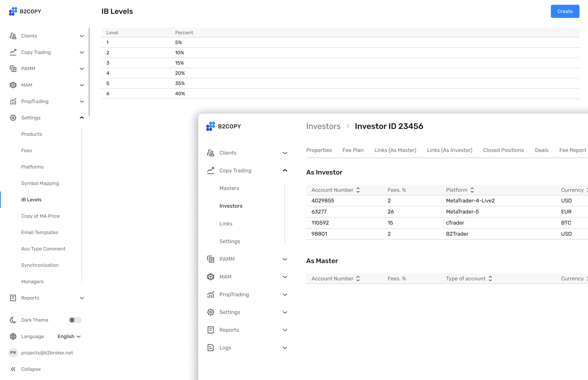Select IB Levels in the Settings menu
Screen dimensions: 588x380
31,199
